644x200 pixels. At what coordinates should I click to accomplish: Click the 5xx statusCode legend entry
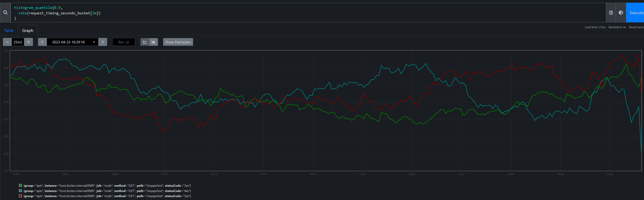pos(107,196)
